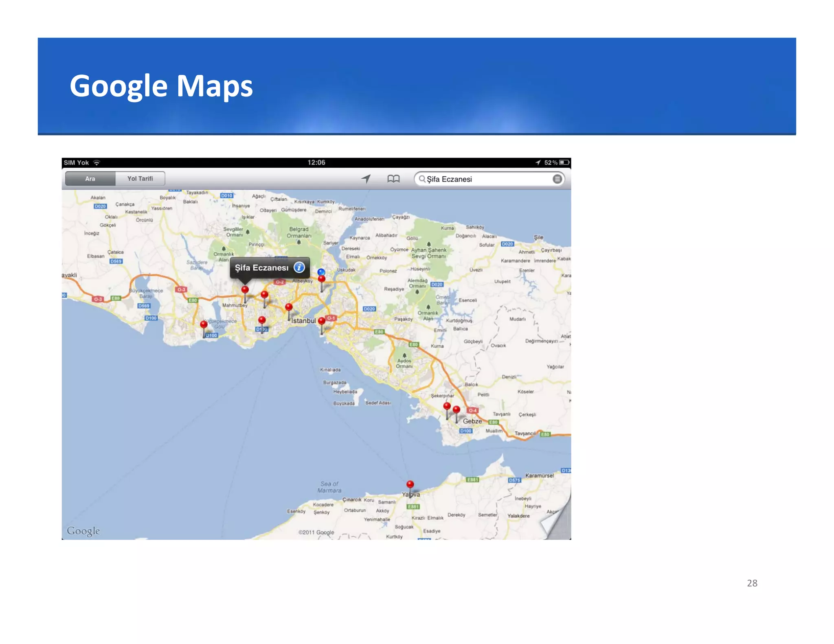The image size is (834, 644).
Task: Click the Istanbul city label
Action: pyautogui.click(x=303, y=321)
